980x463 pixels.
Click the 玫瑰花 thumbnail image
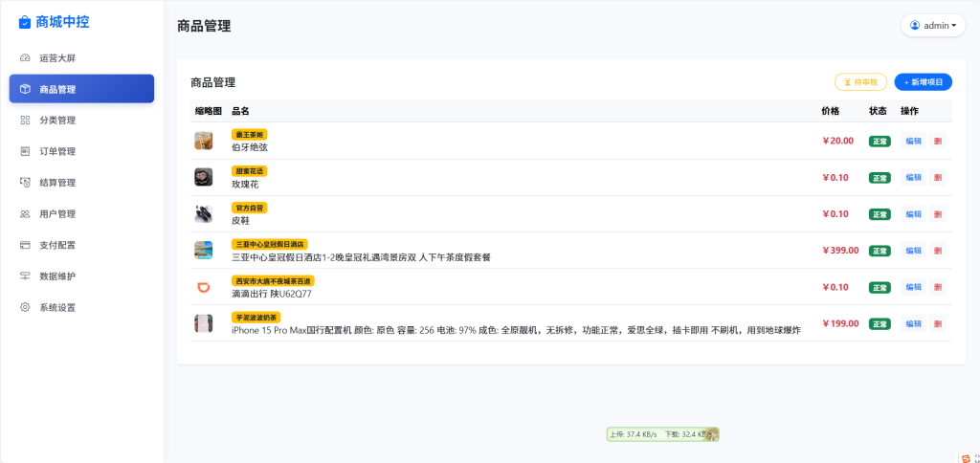(x=203, y=178)
